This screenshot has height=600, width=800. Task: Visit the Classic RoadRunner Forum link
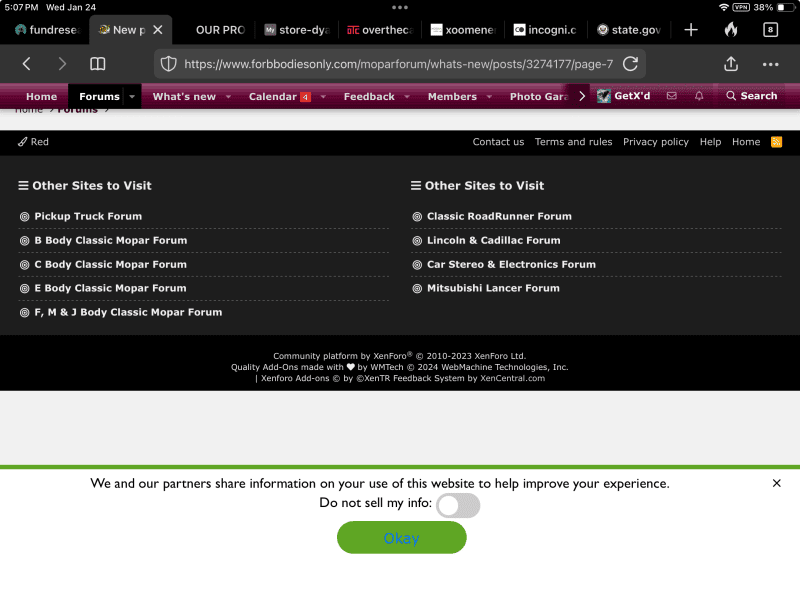click(499, 216)
